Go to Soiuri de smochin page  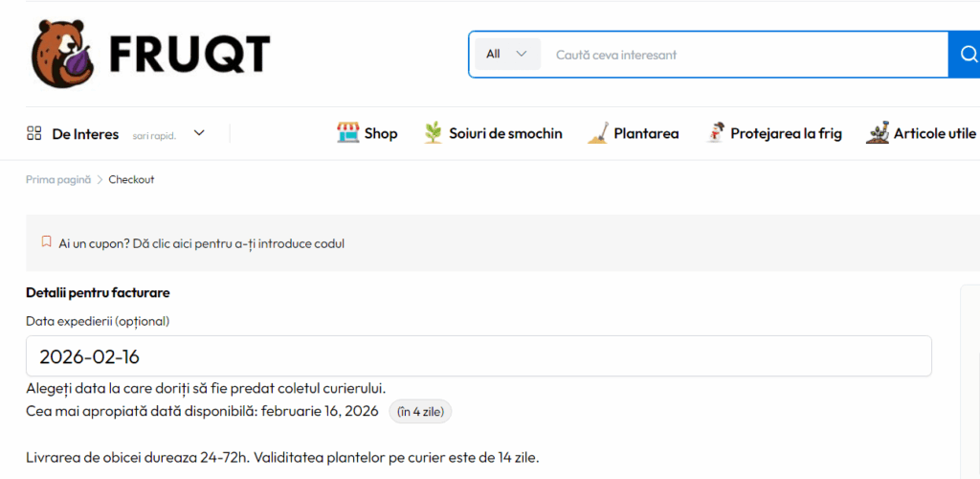point(505,133)
